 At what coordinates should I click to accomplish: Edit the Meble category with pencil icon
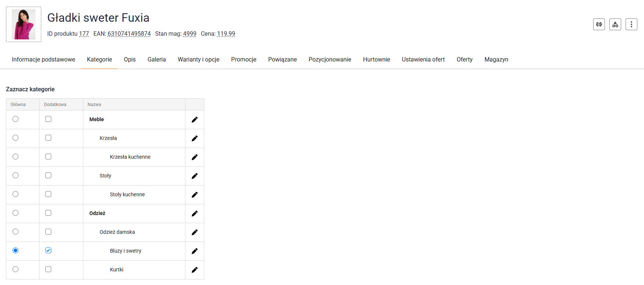click(x=194, y=120)
